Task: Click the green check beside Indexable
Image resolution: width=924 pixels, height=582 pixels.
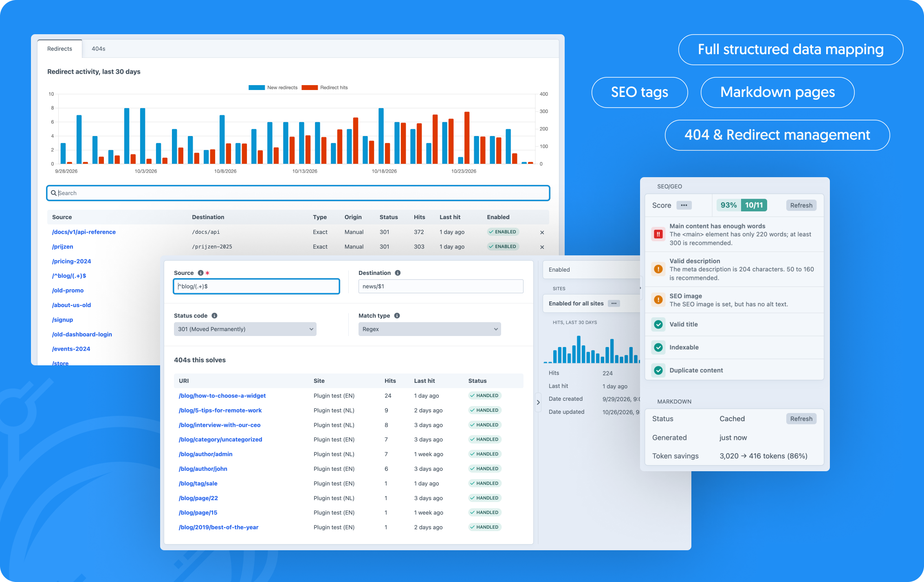Action: [x=658, y=347]
